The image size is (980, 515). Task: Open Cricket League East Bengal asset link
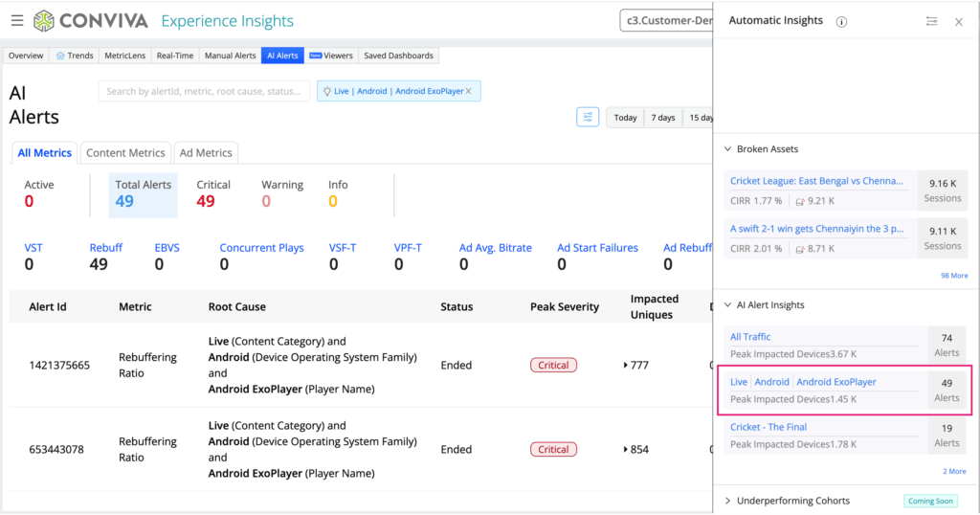pos(816,181)
